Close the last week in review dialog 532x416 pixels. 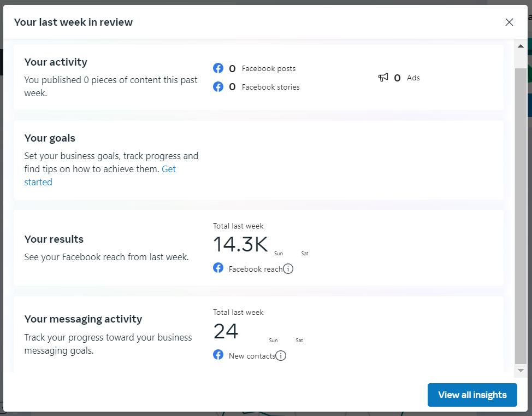pos(509,22)
